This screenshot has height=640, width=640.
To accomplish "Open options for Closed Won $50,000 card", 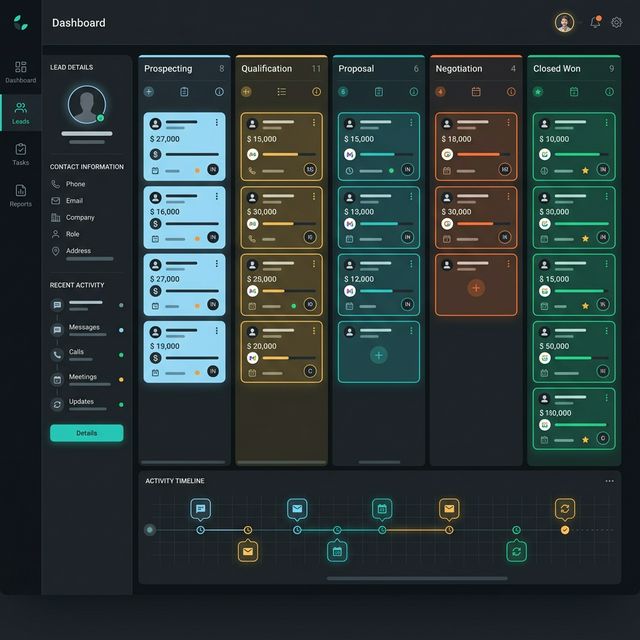I will [606, 331].
